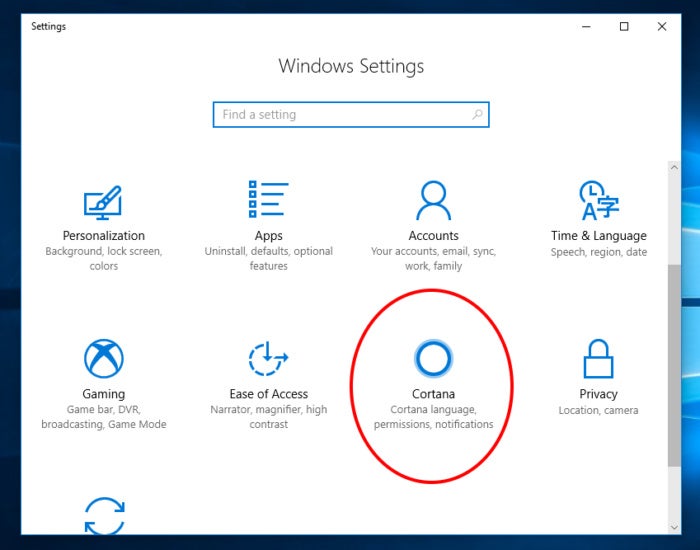Image resolution: width=700 pixels, height=550 pixels.
Task: Open the Apps list icon
Action: [268, 199]
